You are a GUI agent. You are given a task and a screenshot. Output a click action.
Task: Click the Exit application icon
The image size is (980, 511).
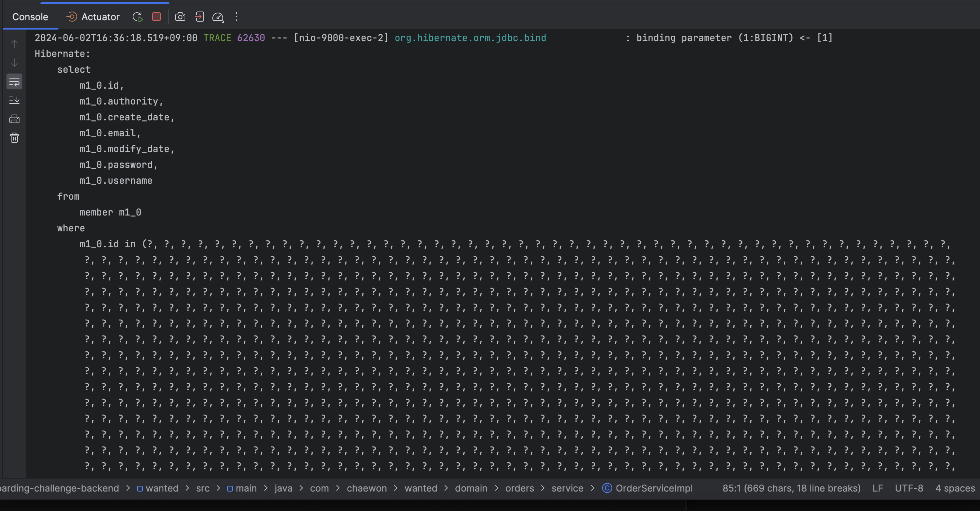point(199,17)
